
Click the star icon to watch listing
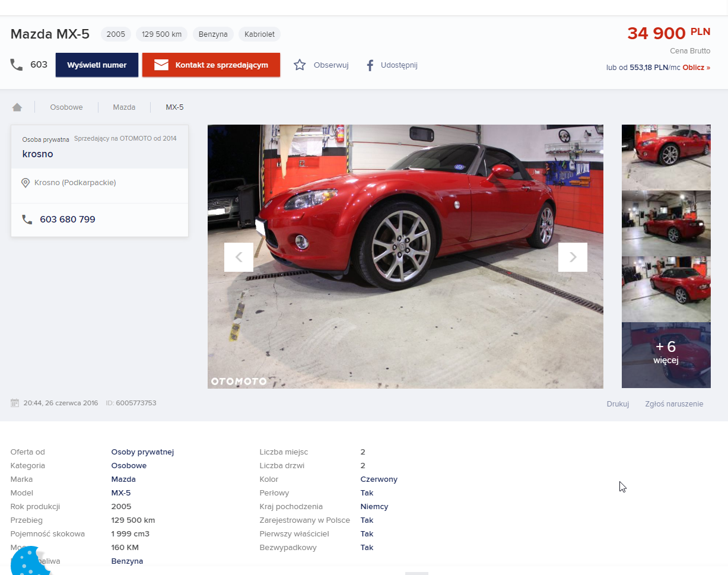point(300,65)
